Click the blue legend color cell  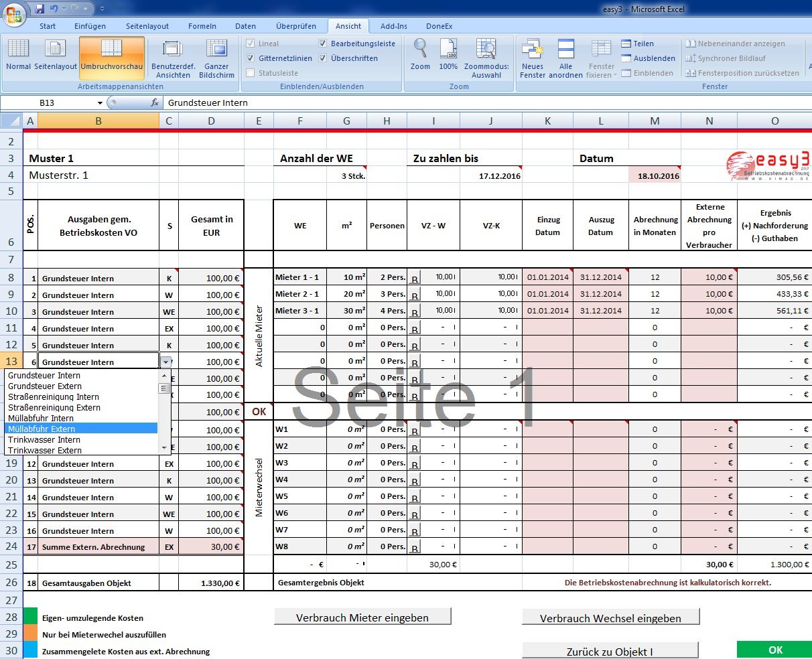[30, 651]
